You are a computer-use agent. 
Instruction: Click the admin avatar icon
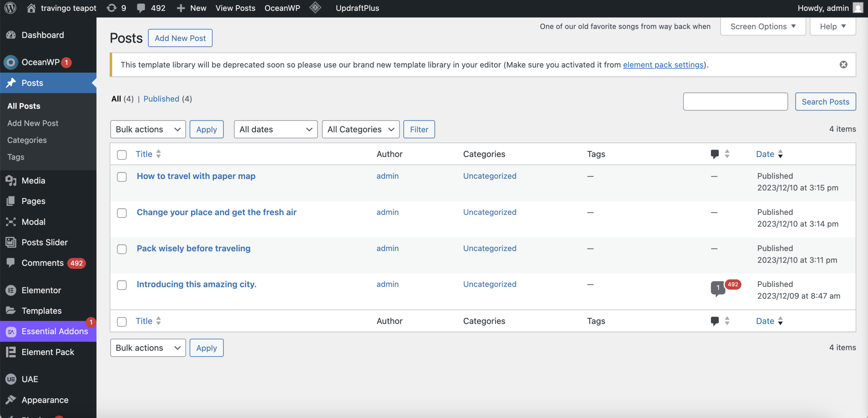(858, 8)
